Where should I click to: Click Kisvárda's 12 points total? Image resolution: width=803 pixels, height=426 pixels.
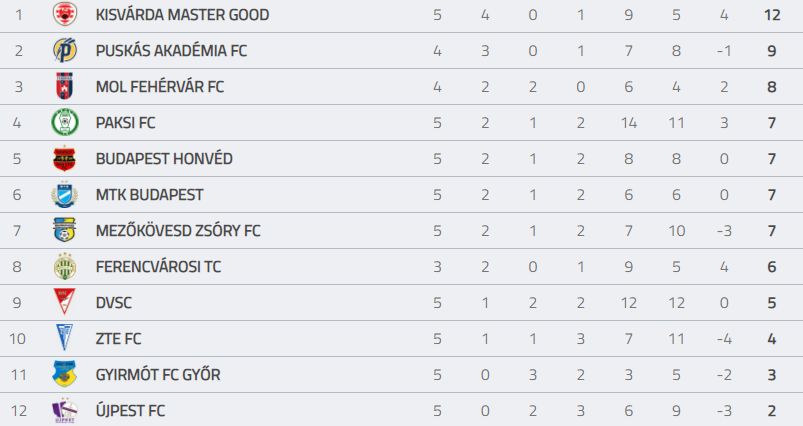(772, 15)
